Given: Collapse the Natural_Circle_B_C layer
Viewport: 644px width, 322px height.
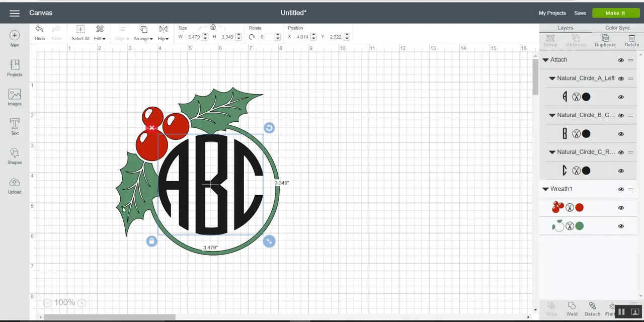Looking at the screenshot, I should (x=552, y=115).
